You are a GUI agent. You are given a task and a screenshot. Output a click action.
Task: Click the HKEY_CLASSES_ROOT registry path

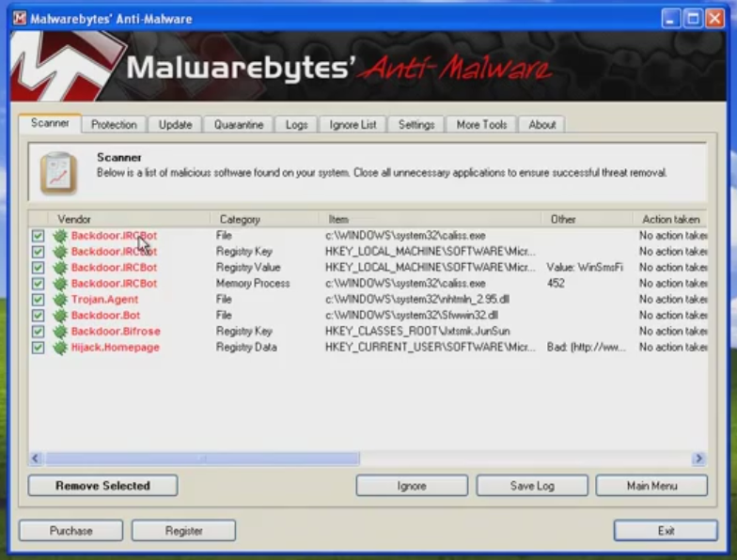417,331
